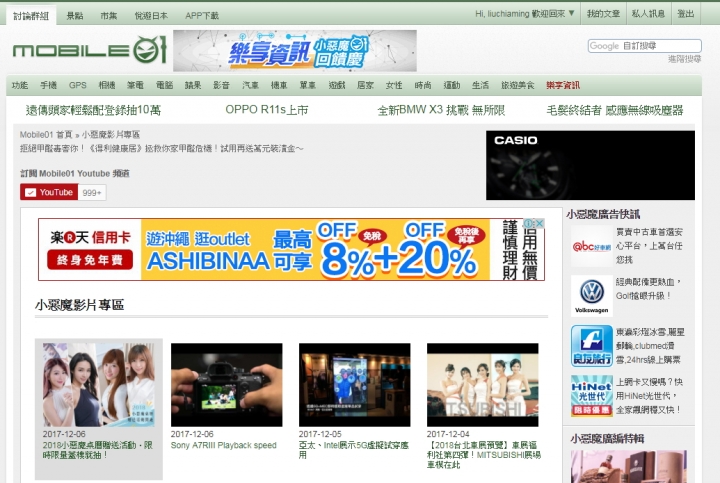720x483 pixels.
Task: Open the Intel 5G demo video thumbnail
Action: pos(354,385)
